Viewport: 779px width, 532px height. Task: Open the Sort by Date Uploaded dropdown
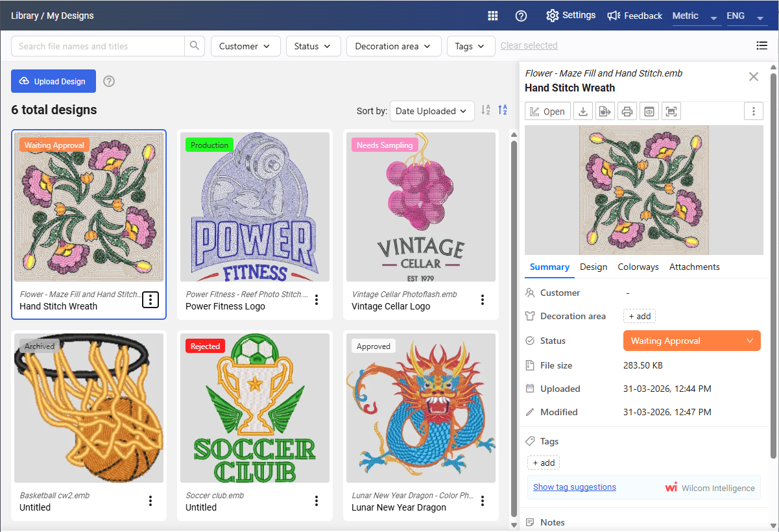(431, 111)
